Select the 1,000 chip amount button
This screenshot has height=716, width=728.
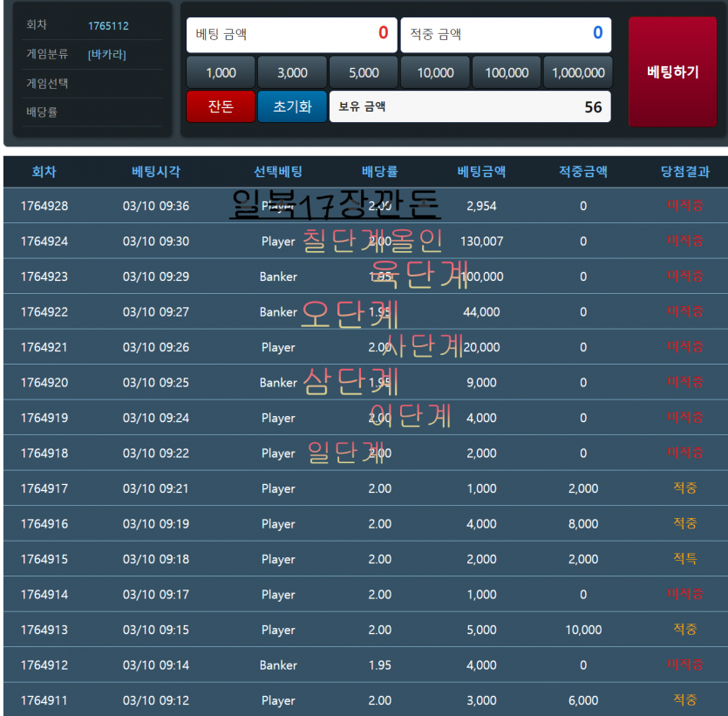click(x=221, y=72)
